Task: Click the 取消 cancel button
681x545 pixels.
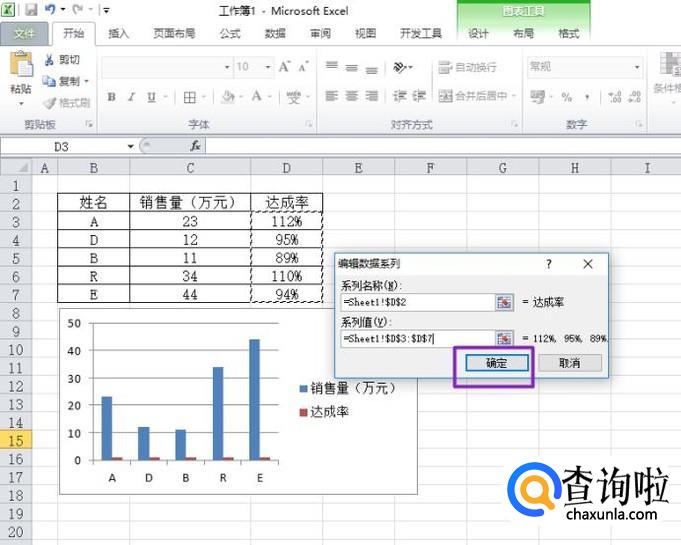Action: (570, 363)
